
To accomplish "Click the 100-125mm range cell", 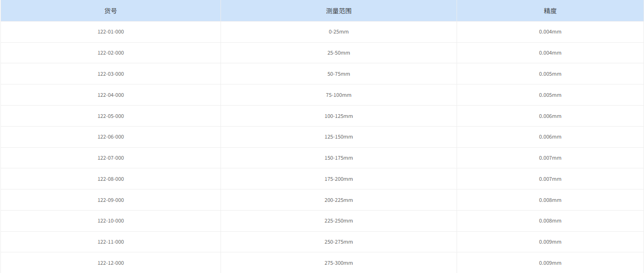I will [x=339, y=116].
